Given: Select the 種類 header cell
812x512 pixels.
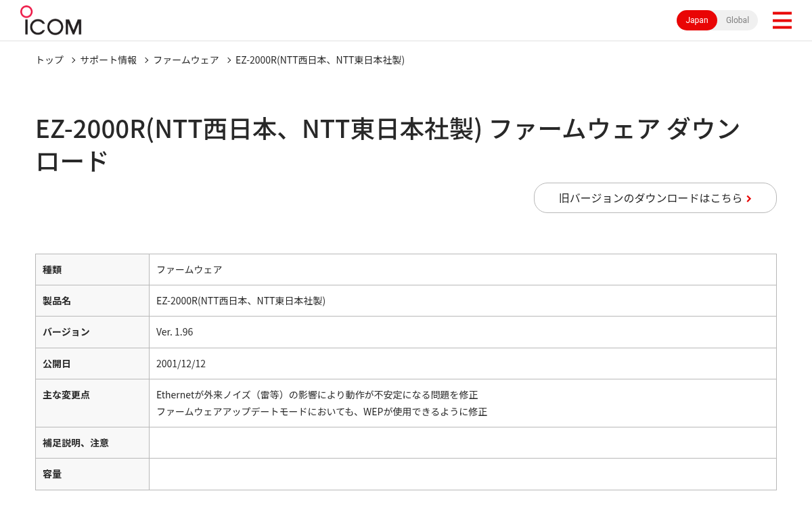Looking at the screenshot, I should pos(92,269).
